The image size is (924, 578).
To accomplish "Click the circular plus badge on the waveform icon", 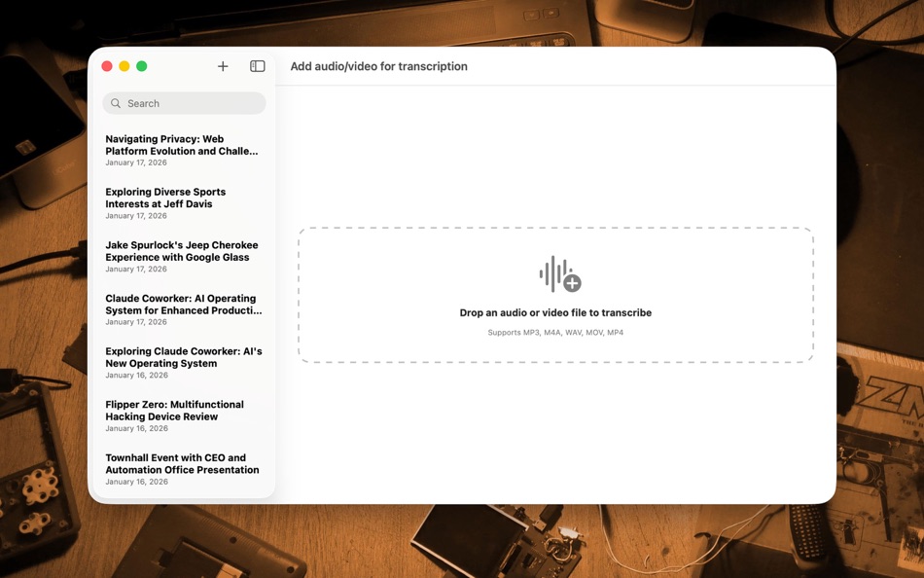I will pyautogui.click(x=572, y=282).
